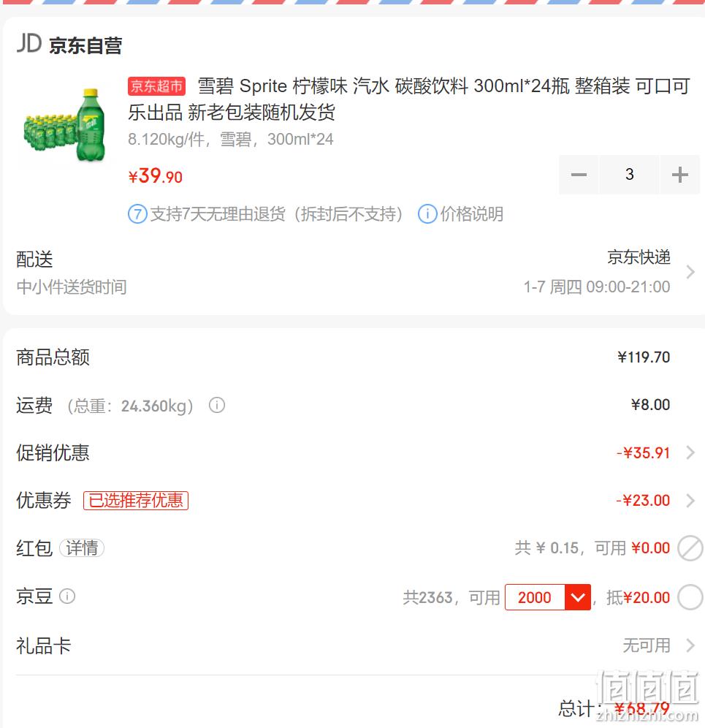Click the 价格说明 info icon
This screenshot has width=705, height=728.
point(427,214)
